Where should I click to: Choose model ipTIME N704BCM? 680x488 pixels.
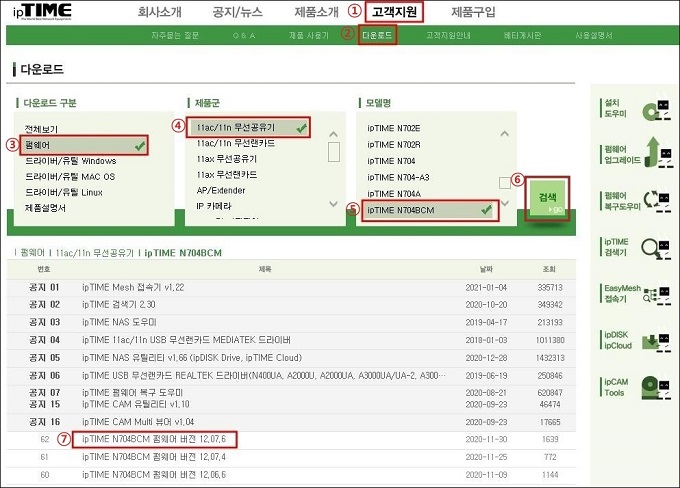click(430, 210)
